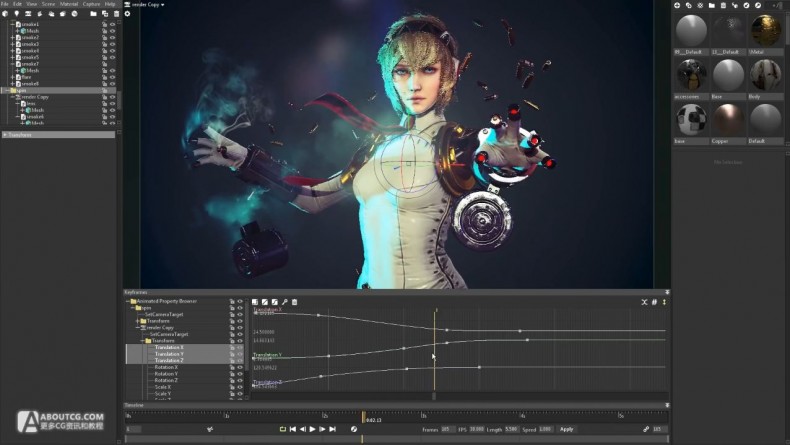
Task: Hide smoke1 with its eye icon
Action: coord(112,24)
